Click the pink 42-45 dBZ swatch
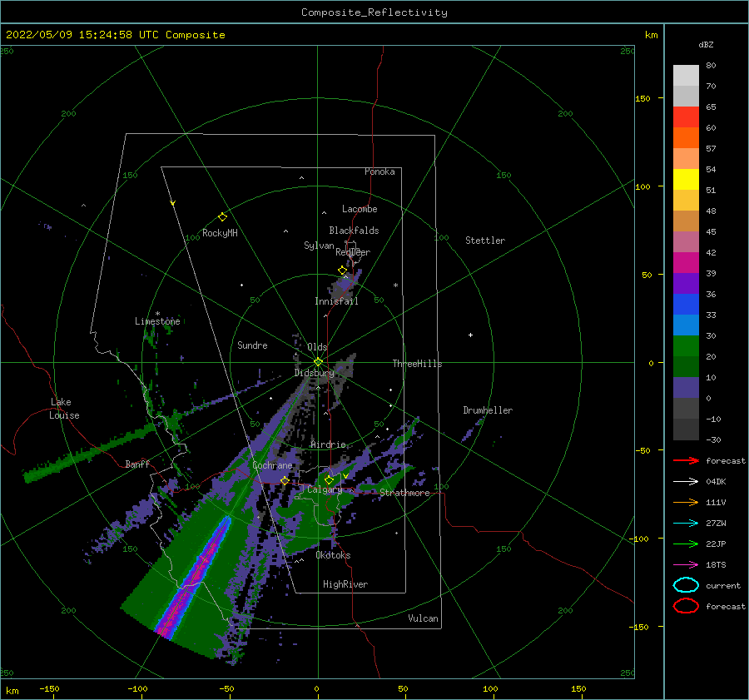The width and height of the screenshot is (749, 700). (x=686, y=242)
